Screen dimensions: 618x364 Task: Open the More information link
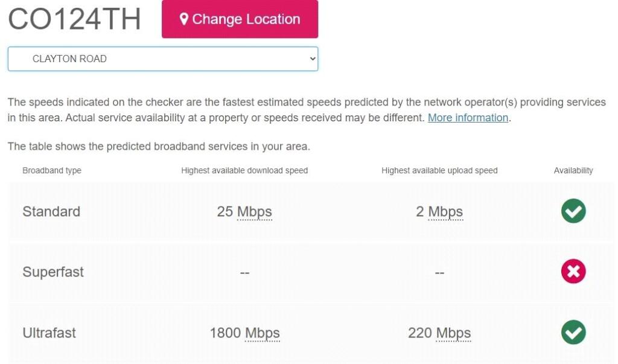(468, 118)
